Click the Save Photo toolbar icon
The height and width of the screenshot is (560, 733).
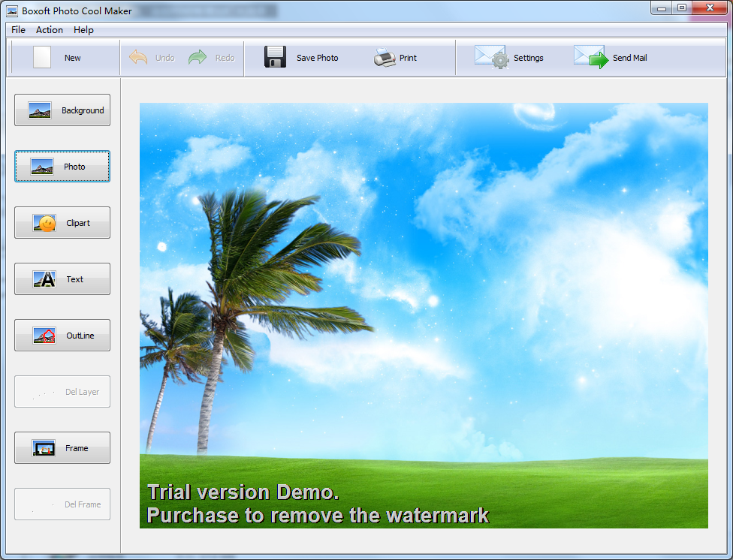click(x=303, y=57)
